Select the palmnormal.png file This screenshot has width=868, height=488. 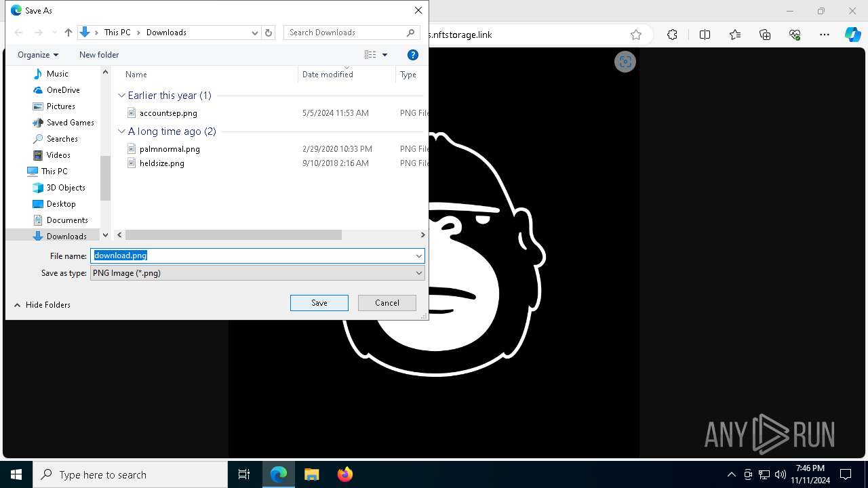tap(170, 149)
